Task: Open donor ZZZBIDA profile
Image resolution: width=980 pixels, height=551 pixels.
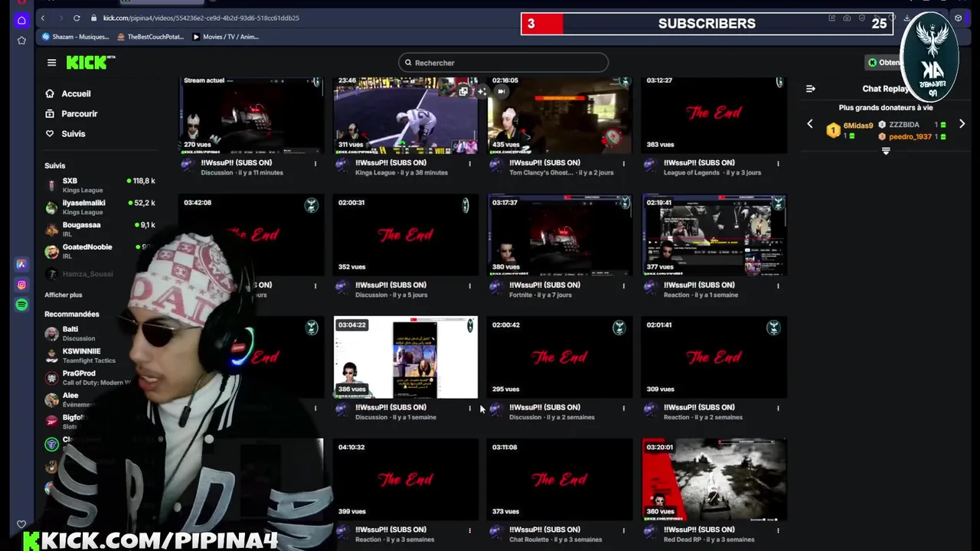Action: click(903, 125)
